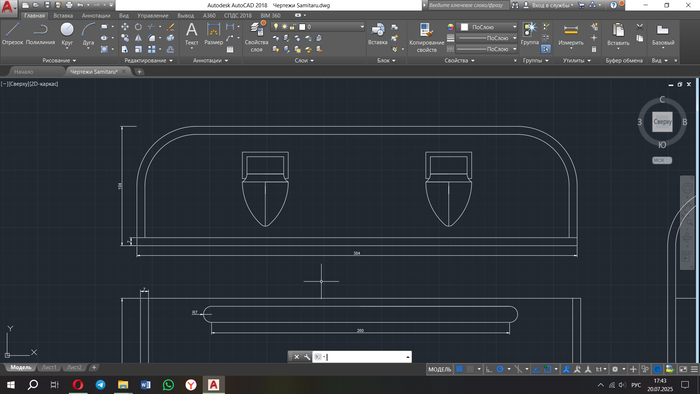Select the Полилиния polyline tool

[40, 34]
